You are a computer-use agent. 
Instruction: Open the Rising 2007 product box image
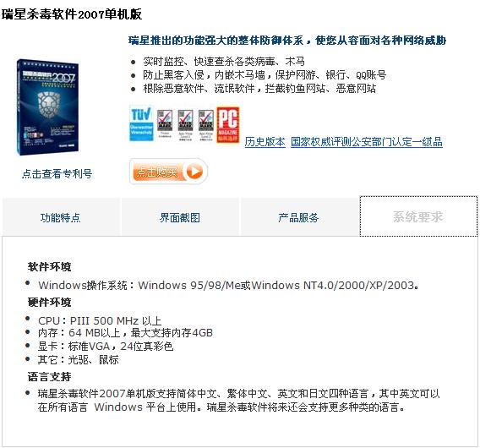pos(48,107)
